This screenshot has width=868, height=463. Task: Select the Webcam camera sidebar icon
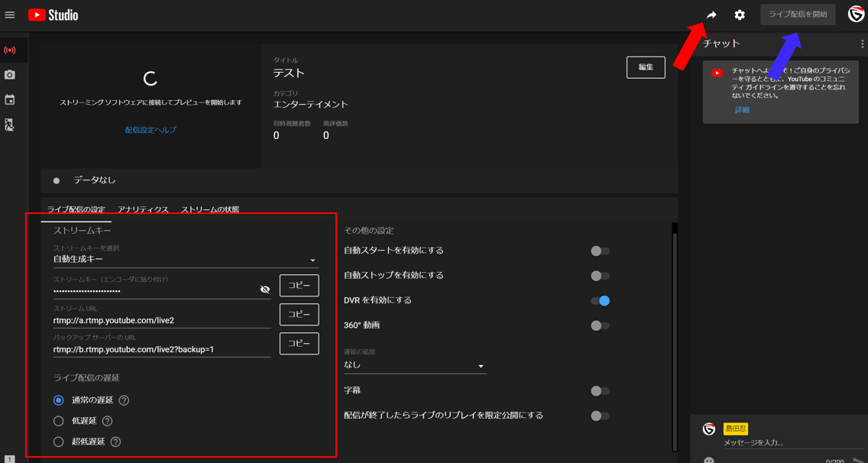click(10, 75)
